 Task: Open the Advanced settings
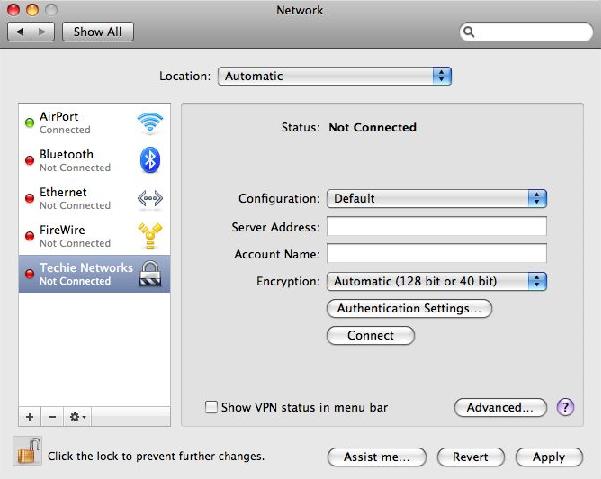coord(500,407)
